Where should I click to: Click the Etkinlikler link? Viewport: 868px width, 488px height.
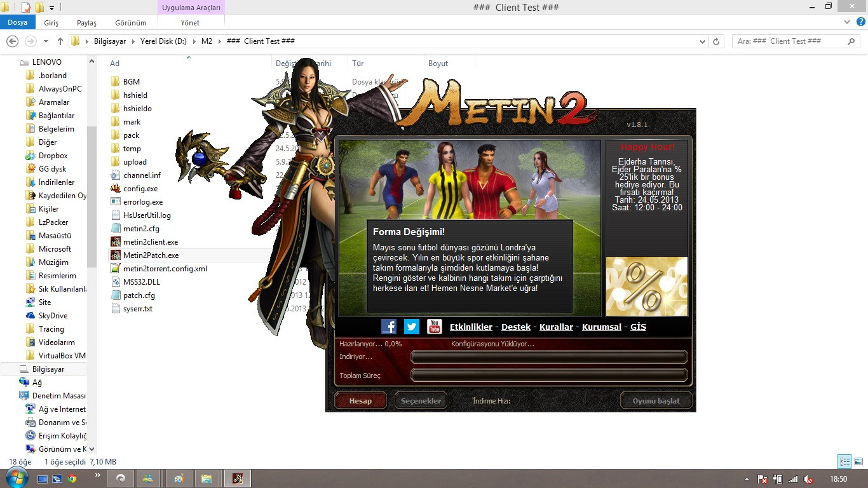(470, 326)
